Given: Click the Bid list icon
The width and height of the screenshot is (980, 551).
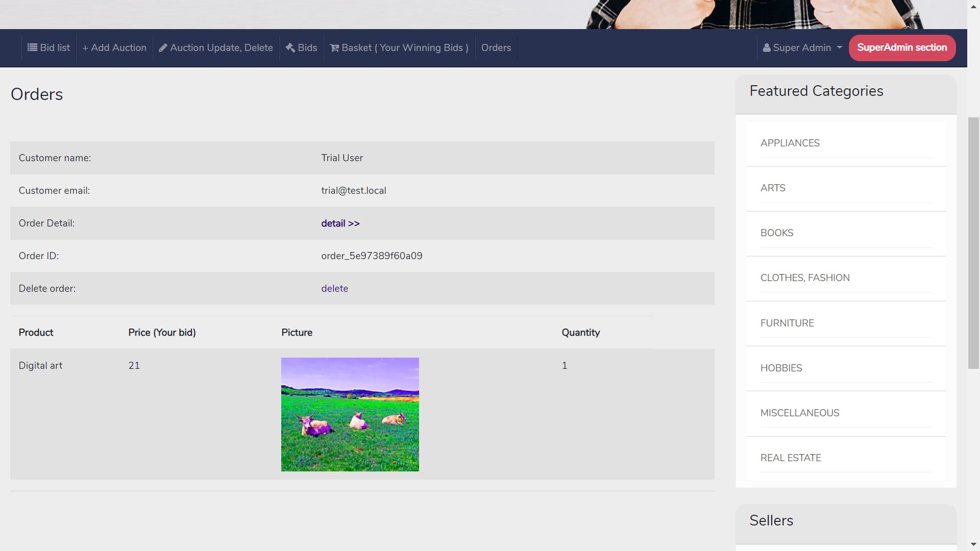Looking at the screenshot, I should [32, 47].
